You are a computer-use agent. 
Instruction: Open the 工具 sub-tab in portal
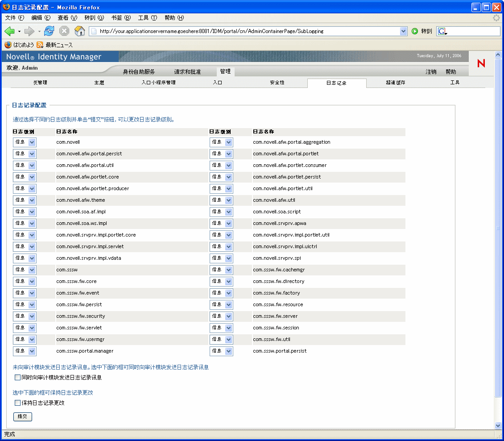click(455, 83)
